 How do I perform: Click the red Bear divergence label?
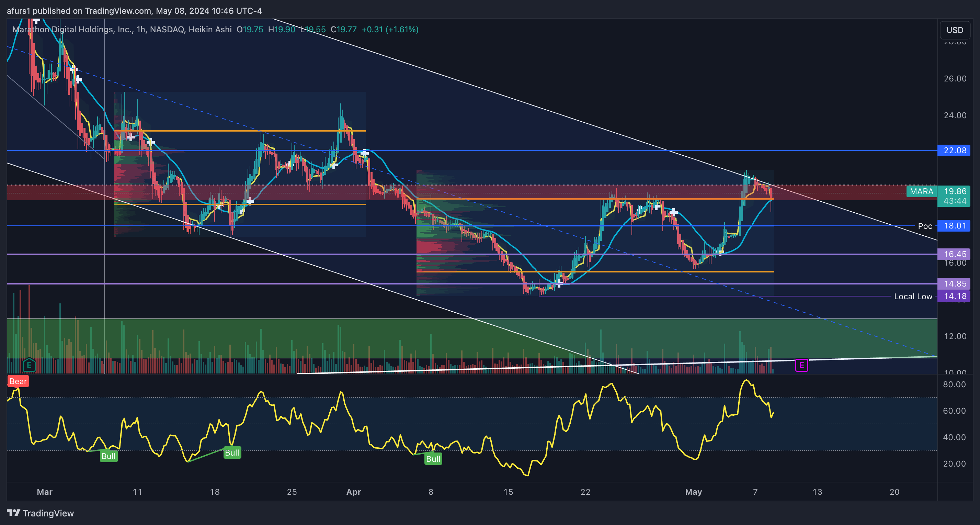[x=18, y=381]
